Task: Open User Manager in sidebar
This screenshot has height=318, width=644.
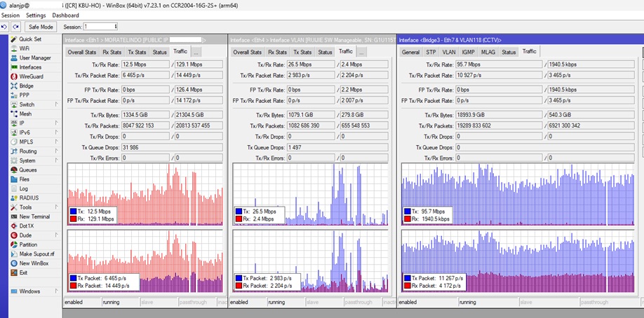Action: (x=30, y=58)
